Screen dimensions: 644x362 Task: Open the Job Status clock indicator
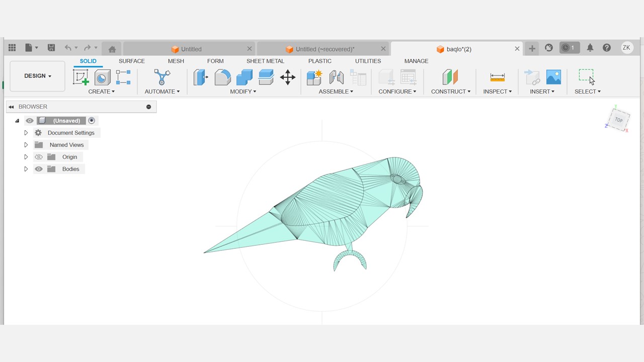pyautogui.click(x=569, y=48)
